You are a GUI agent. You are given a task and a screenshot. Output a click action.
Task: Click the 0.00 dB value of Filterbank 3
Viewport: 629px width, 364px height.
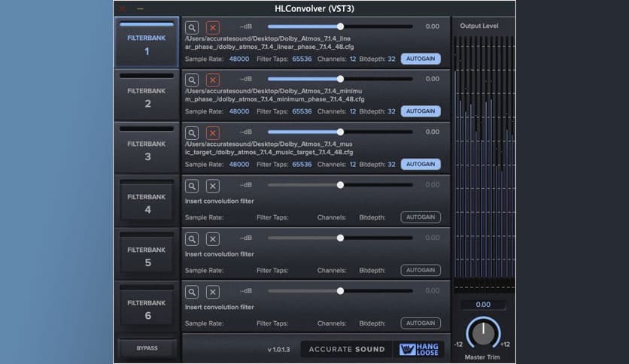(x=432, y=132)
